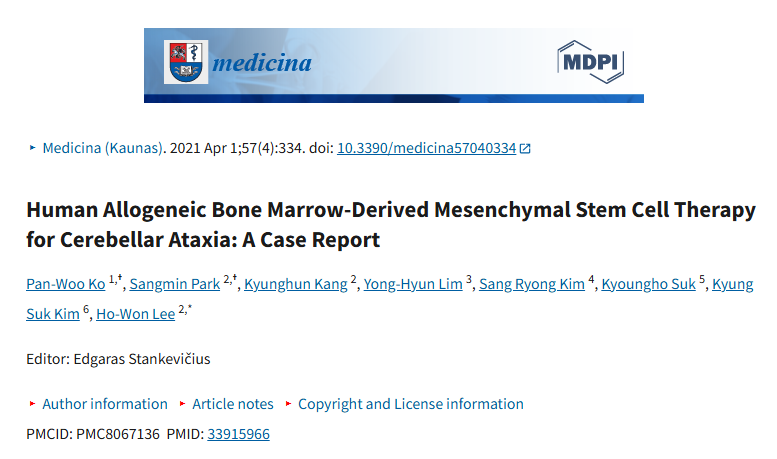Open author Ho-Won Lee's link
The image size is (777, 459).
point(135,314)
